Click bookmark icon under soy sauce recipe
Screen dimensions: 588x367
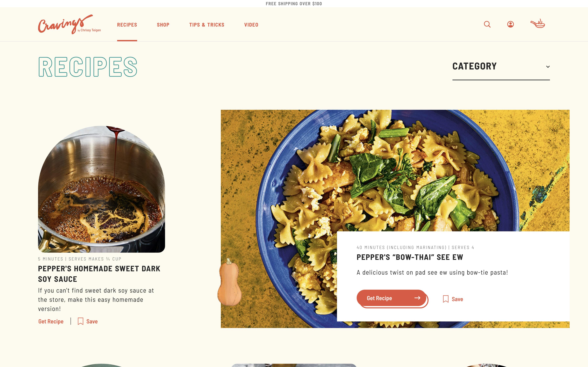click(x=80, y=321)
